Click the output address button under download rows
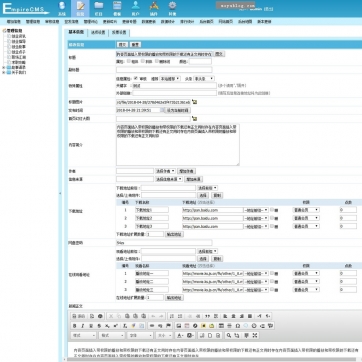The height and width of the screenshot is (362, 362). 174,234
